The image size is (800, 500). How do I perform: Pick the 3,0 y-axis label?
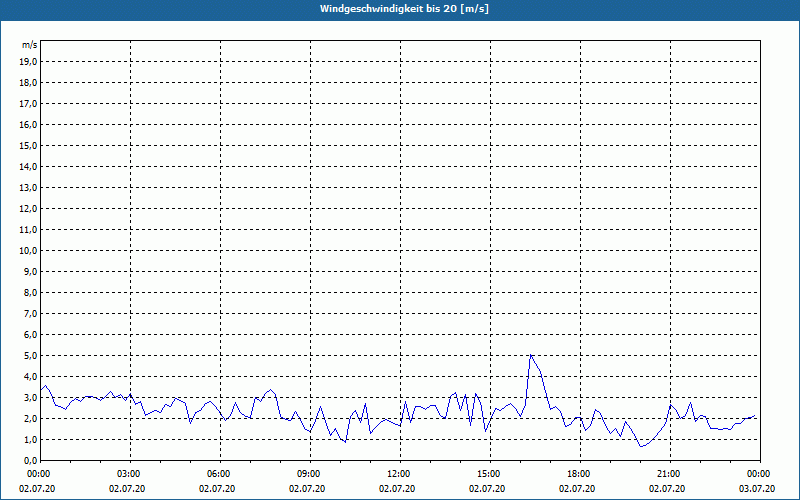click(x=30, y=397)
